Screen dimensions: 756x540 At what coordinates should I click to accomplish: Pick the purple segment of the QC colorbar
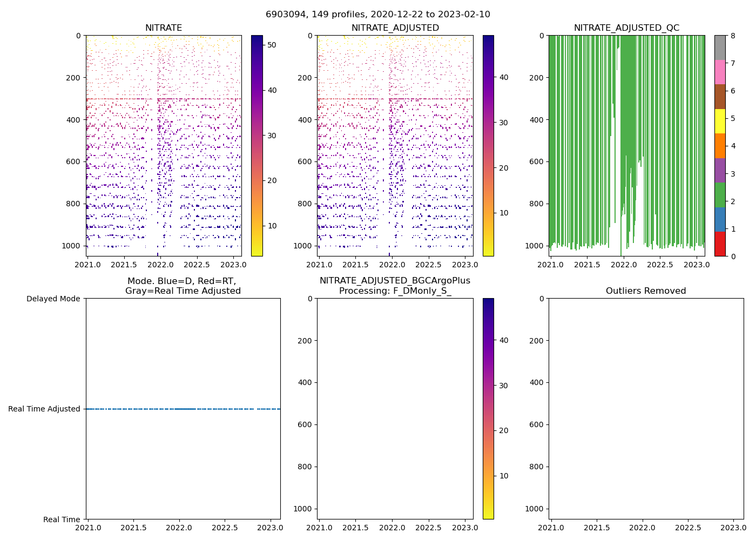(x=720, y=171)
